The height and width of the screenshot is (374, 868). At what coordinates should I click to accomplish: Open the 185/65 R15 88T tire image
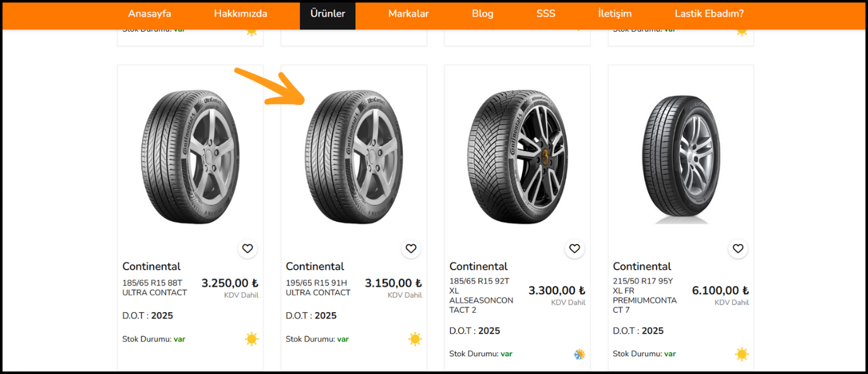(190, 156)
